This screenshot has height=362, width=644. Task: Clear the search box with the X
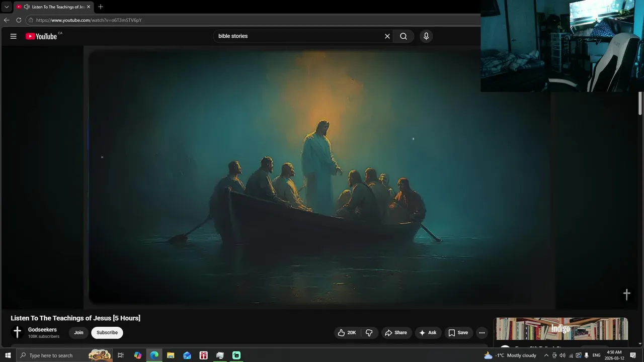pos(387,36)
